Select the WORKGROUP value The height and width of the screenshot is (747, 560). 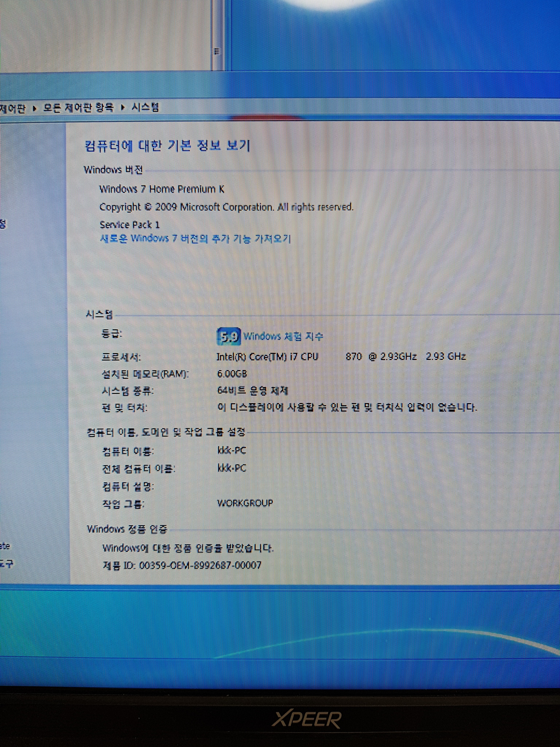[x=245, y=503]
